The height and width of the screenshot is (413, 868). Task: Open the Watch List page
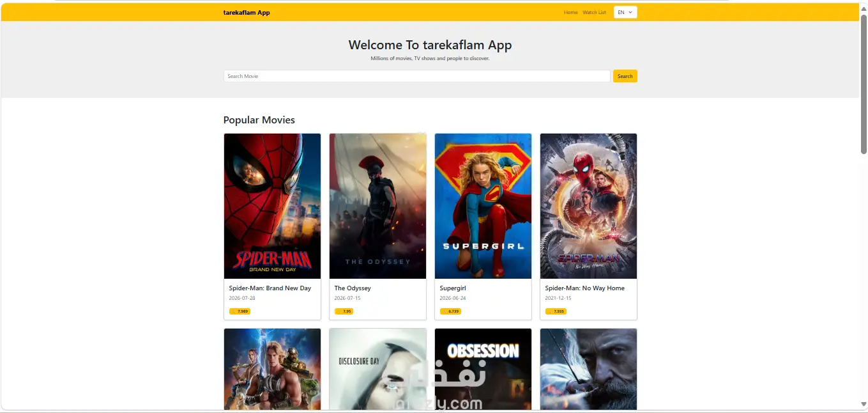pos(594,12)
